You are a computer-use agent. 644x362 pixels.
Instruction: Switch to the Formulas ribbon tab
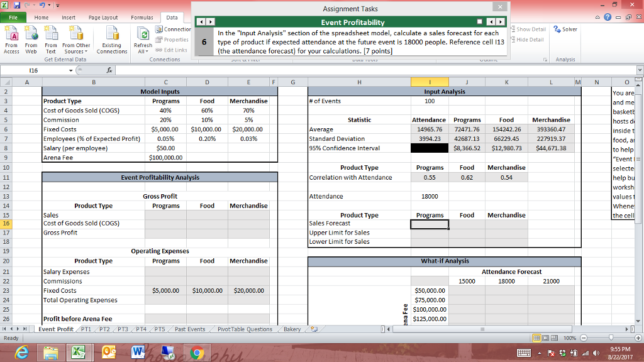coord(143,18)
